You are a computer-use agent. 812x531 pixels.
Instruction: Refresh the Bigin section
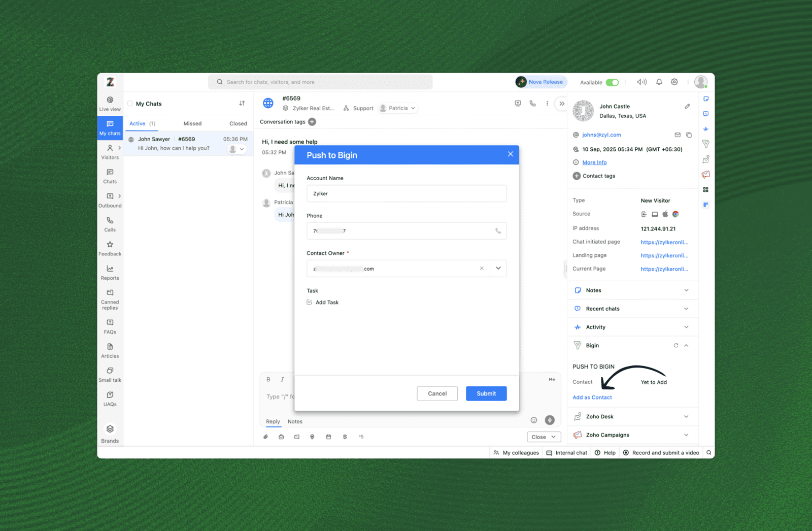675,346
